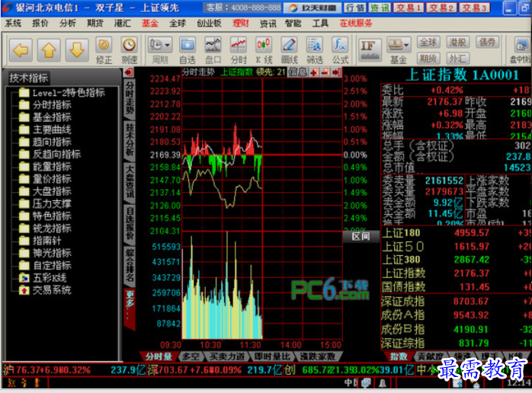Click the 全球 market button
This screenshot has height=393, width=532.
[x=428, y=43]
